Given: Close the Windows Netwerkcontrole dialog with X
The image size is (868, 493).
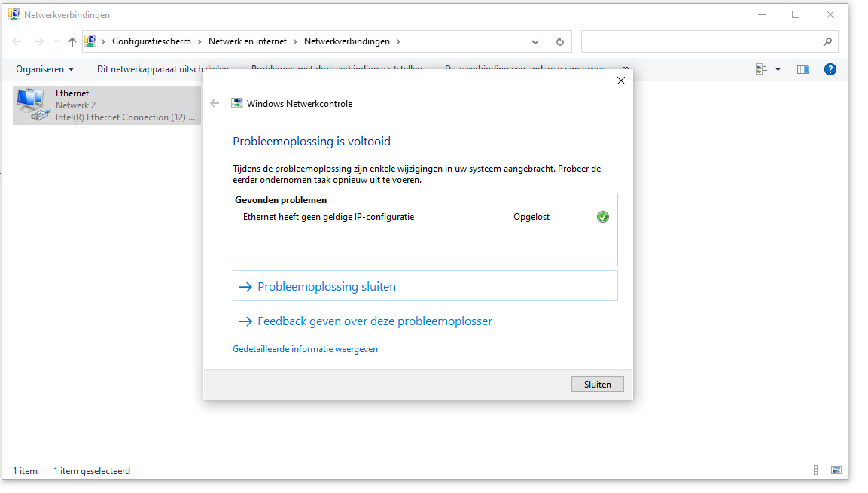Looking at the screenshot, I should pos(621,81).
